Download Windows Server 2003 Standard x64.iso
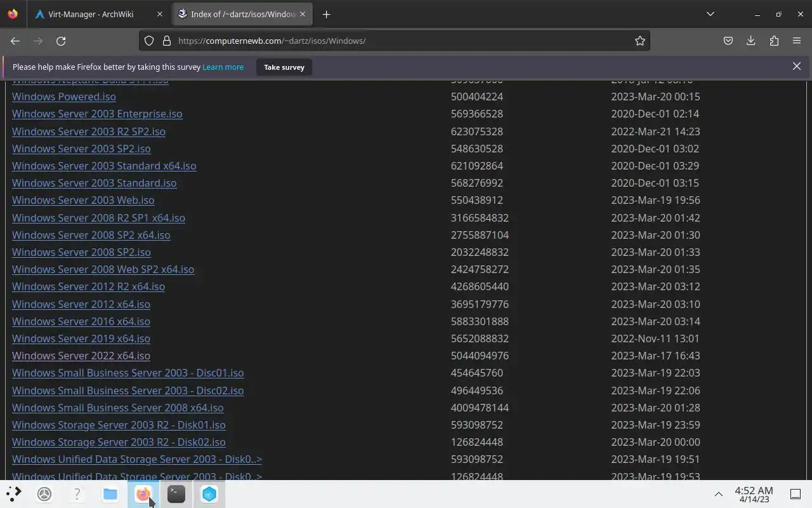This screenshot has width=812, height=508. pyautogui.click(x=104, y=166)
